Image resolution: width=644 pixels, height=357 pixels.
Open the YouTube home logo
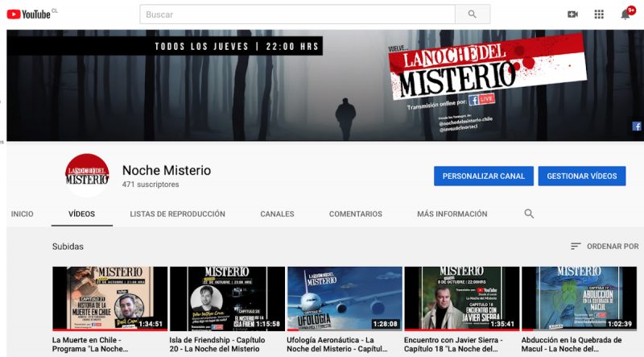coord(29,15)
